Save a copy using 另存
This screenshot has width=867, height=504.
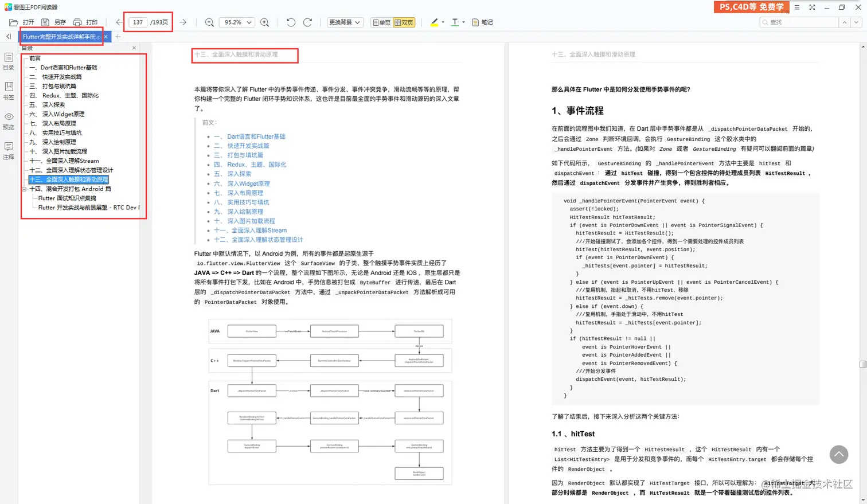click(54, 22)
